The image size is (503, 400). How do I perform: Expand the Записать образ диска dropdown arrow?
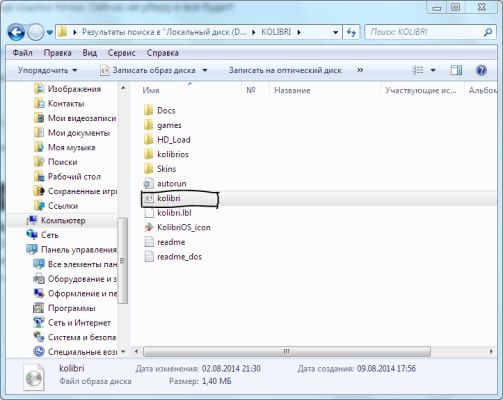(205, 70)
